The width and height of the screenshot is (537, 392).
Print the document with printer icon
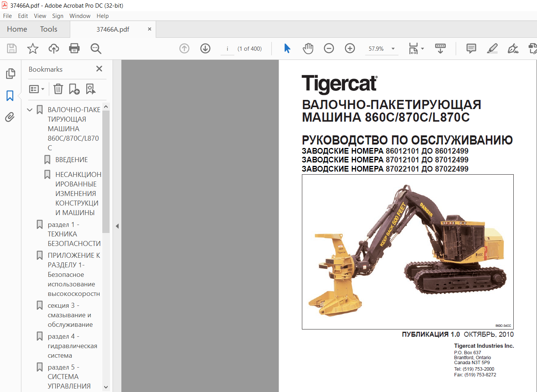point(74,48)
